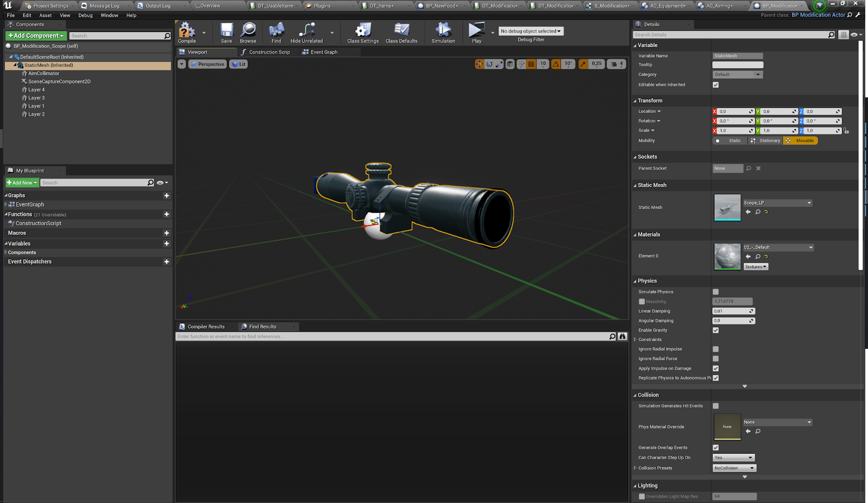Open Category Default dropdown
The height and width of the screenshot is (503, 868).
(737, 74)
